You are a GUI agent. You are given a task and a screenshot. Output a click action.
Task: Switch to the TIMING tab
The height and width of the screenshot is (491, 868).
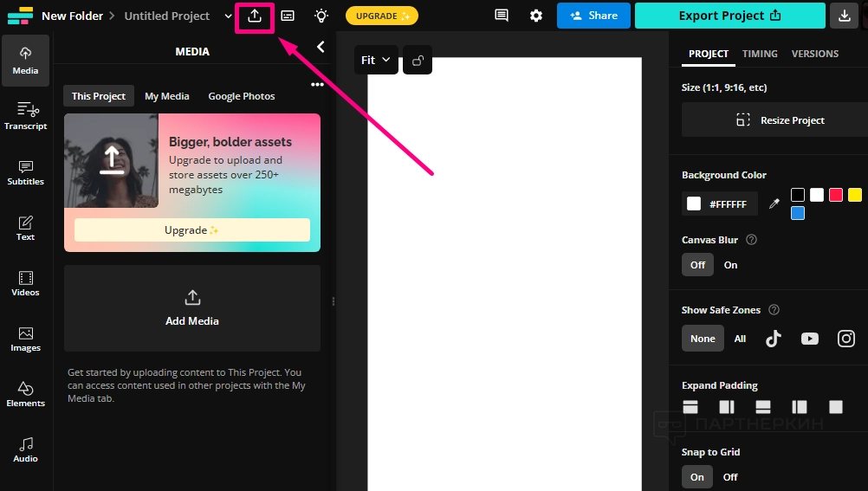point(760,54)
